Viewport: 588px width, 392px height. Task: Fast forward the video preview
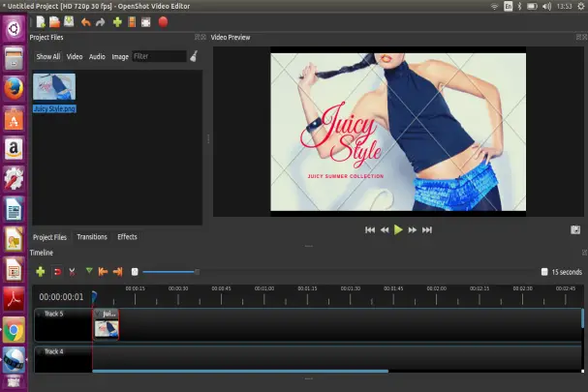pos(413,229)
